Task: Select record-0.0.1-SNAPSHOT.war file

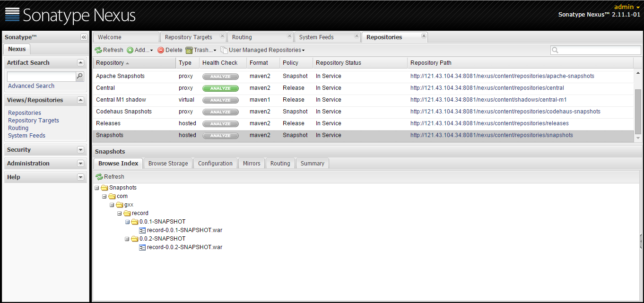Action: pyautogui.click(x=184, y=230)
